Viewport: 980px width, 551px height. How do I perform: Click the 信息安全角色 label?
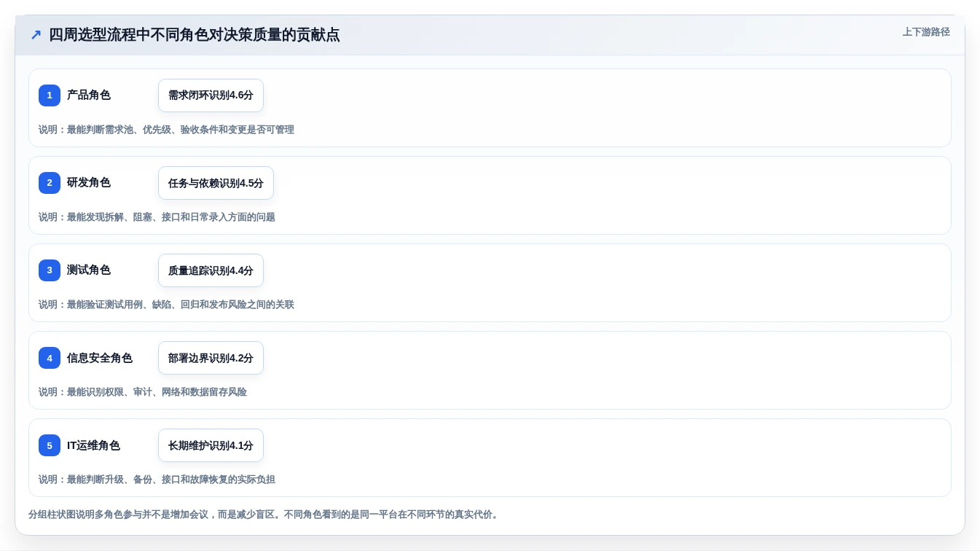pyautogui.click(x=100, y=358)
